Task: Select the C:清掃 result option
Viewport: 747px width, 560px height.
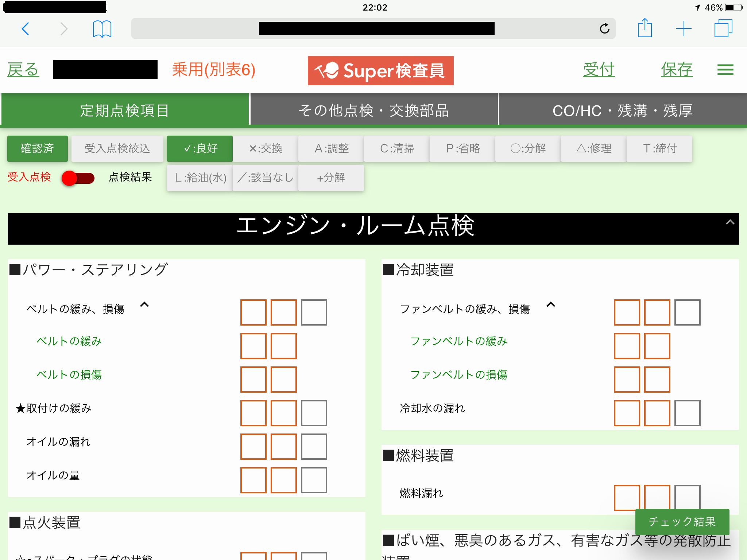Action: [x=397, y=148]
